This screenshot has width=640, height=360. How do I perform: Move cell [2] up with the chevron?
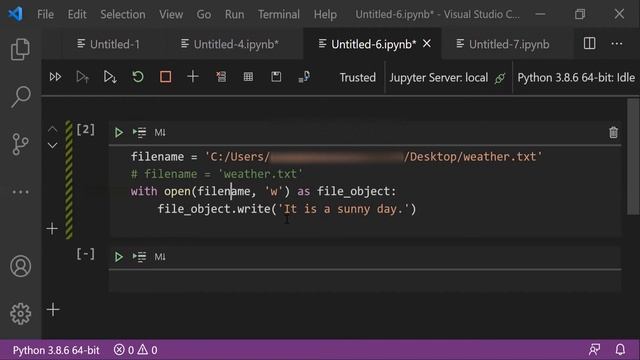pos(52,129)
